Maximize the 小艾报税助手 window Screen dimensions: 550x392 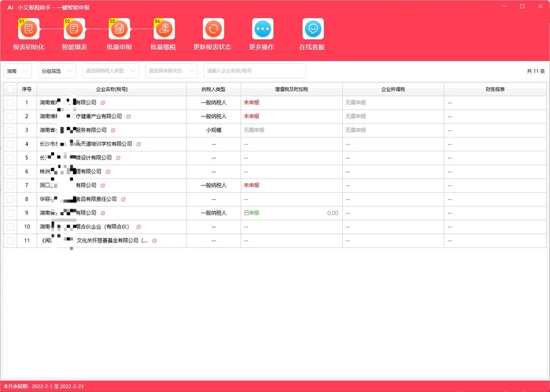point(522,7)
